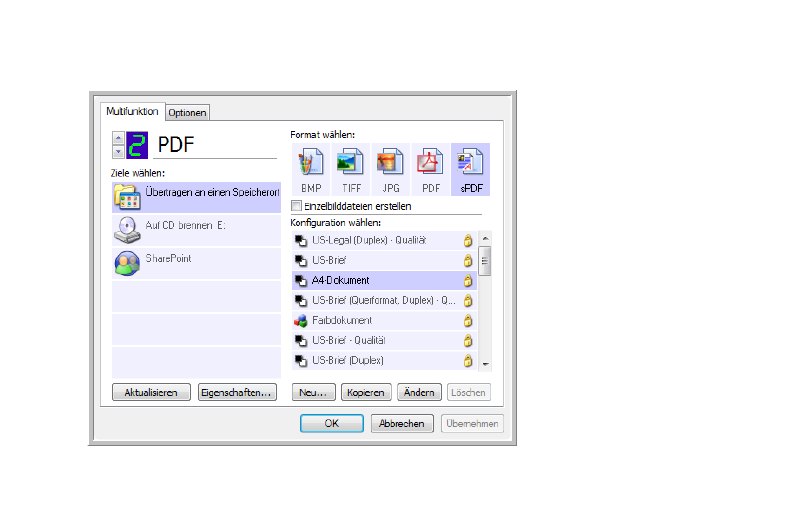Click lock icon on US-Brief row
Image resolution: width=792 pixels, height=518 pixels.
[x=468, y=261]
